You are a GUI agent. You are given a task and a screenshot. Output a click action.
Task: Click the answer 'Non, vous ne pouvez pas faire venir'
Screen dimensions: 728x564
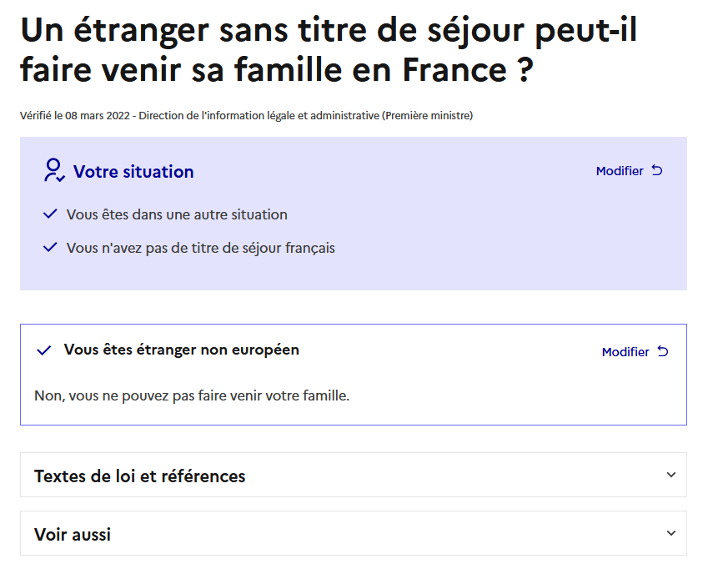[x=192, y=395]
